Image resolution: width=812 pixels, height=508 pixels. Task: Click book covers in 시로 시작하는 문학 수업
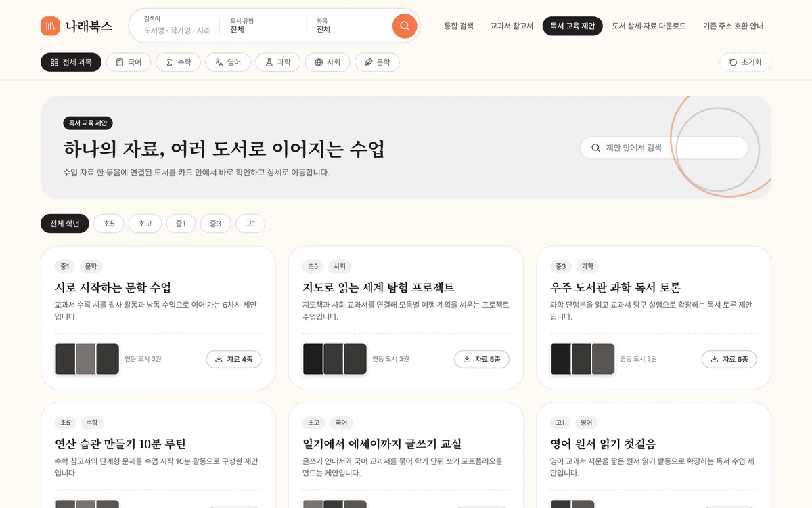coord(87,359)
